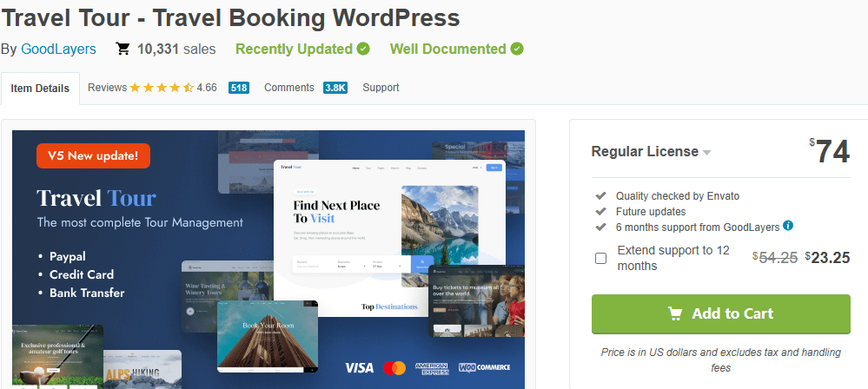Screen dimensions: 868x389
Task: Click the 'The most complete Tour Management' text
Action: click(140, 222)
